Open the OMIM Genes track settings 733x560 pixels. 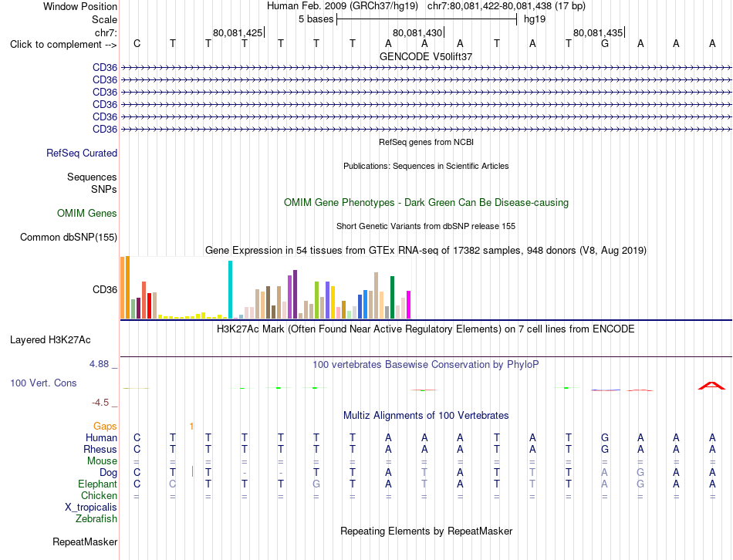tap(87, 213)
